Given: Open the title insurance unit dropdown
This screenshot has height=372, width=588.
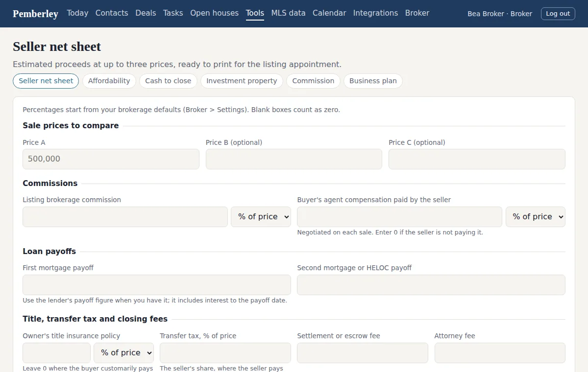Looking at the screenshot, I should click(123, 353).
